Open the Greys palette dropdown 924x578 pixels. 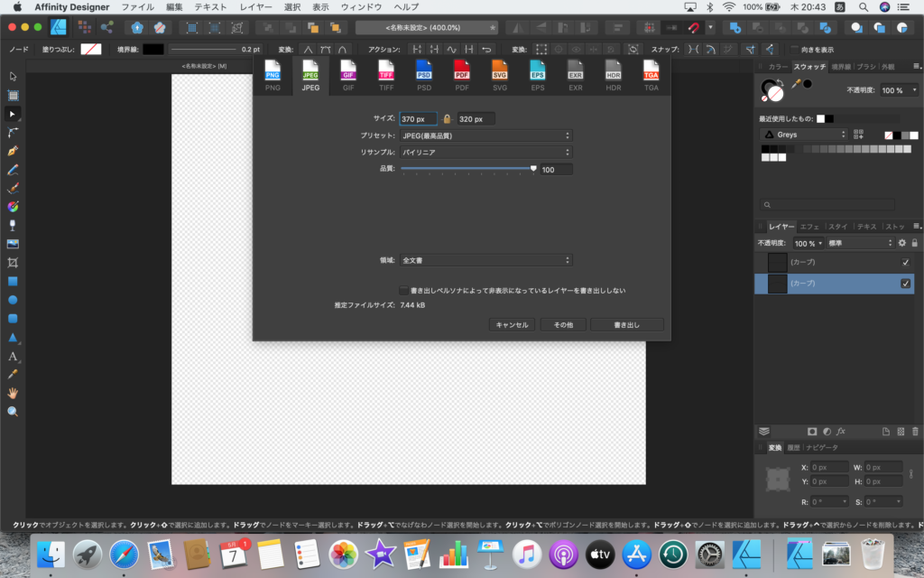tap(804, 135)
